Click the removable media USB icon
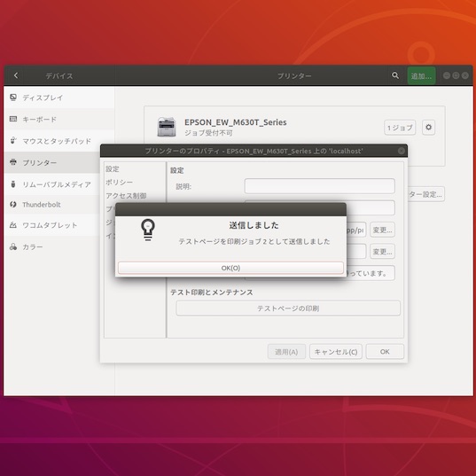The height and width of the screenshot is (476, 476). [x=13, y=183]
